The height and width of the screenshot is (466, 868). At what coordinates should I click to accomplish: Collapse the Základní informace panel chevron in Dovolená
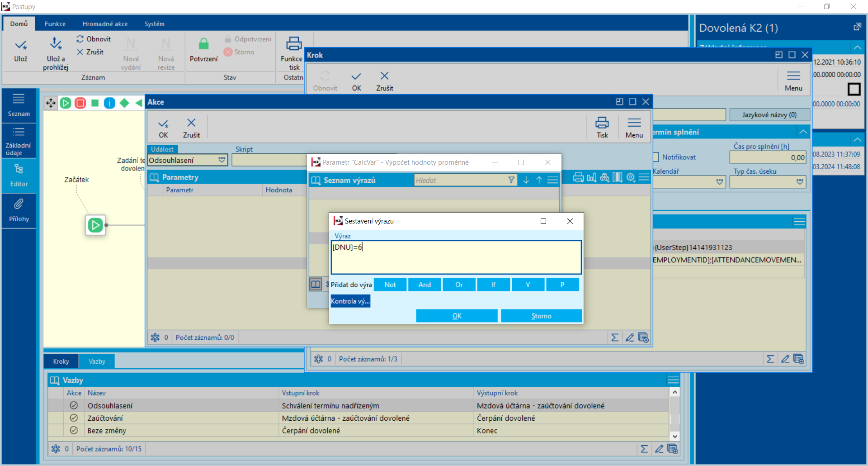(x=857, y=47)
